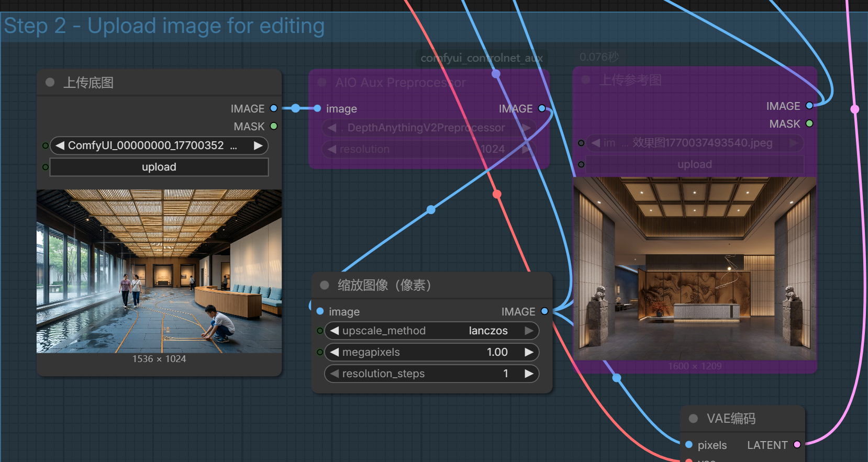
Task: Click the IMAGE output port of 上传底图 node
Action: [x=274, y=108]
